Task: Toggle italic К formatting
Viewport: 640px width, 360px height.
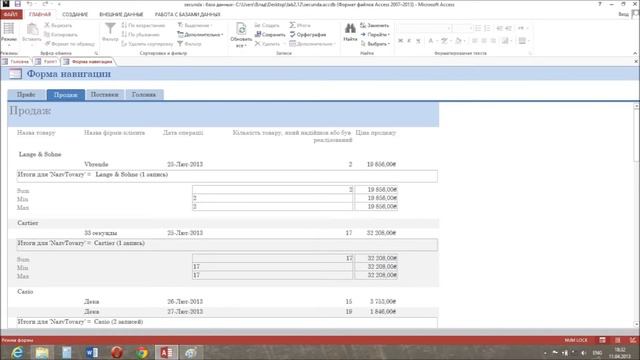Action: (409, 41)
